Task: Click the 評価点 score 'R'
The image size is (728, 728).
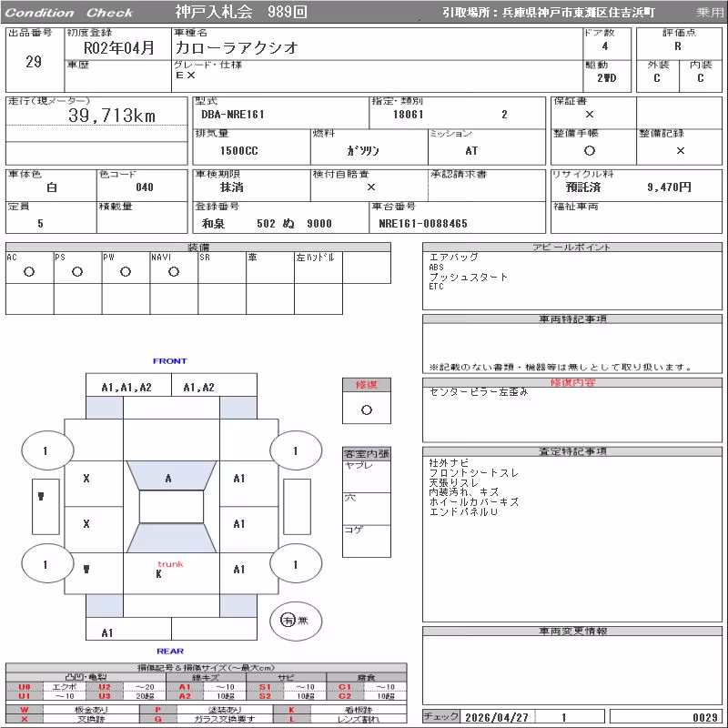Action: [678, 46]
